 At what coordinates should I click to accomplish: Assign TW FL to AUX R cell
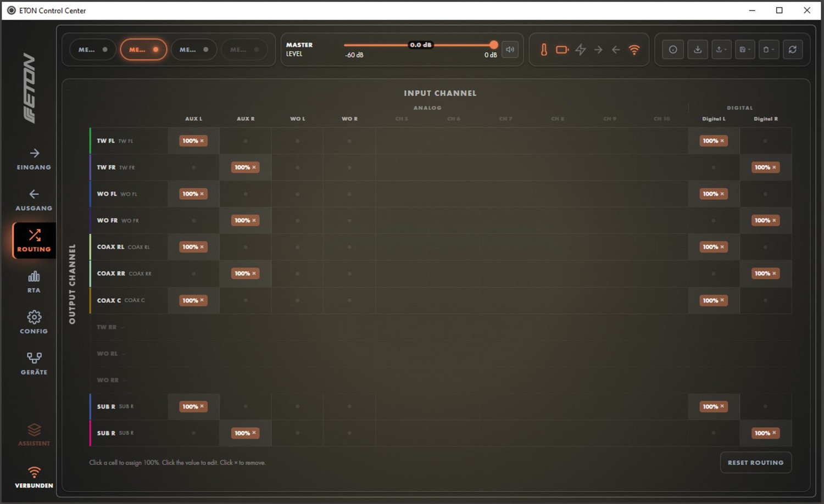(x=246, y=141)
